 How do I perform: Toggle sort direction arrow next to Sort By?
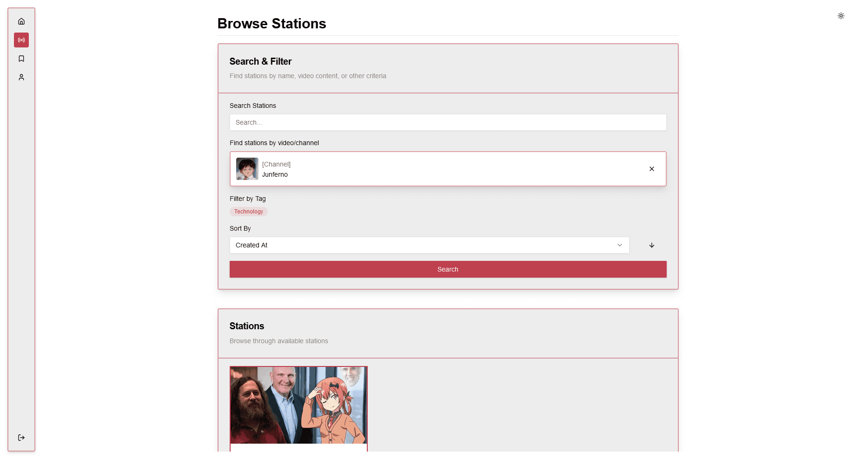[651, 245]
